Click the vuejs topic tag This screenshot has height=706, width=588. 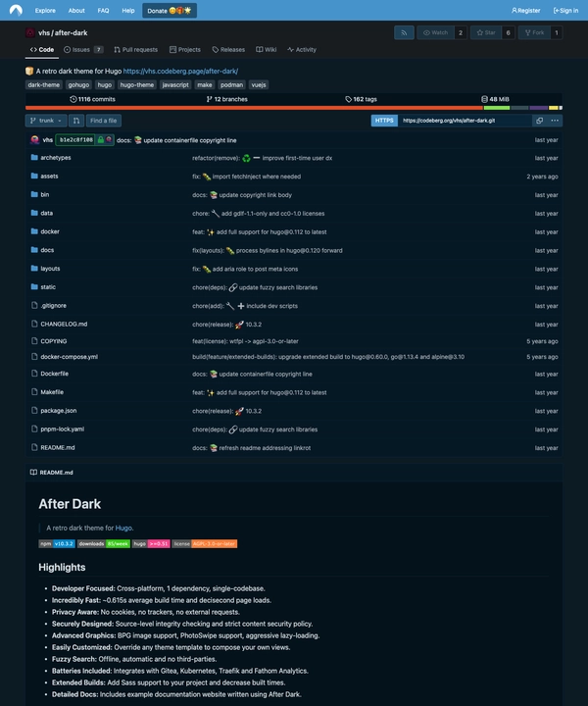pyautogui.click(x=259, y=84)
